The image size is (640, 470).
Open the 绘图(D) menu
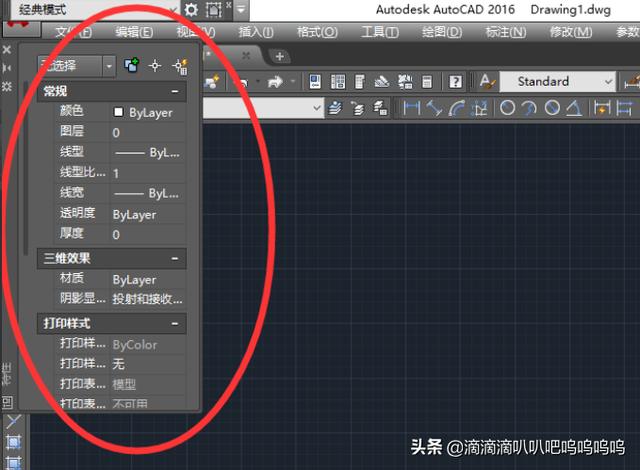click(x=442, y=32)
